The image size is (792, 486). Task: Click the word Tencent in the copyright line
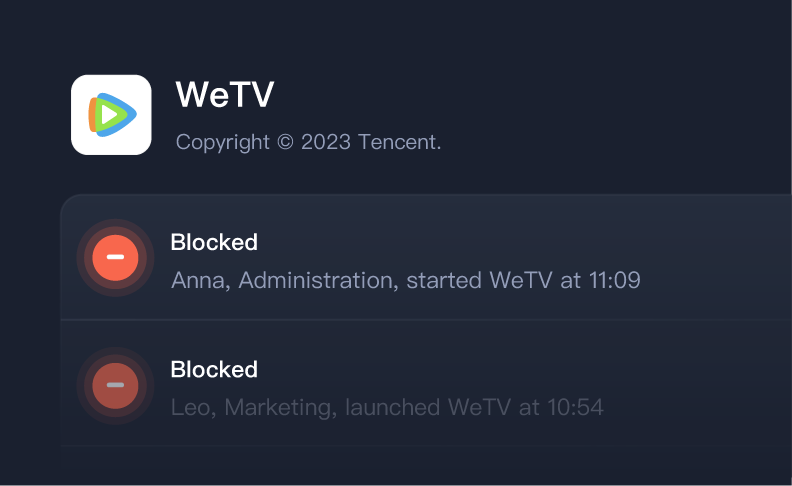pos(399,142)
